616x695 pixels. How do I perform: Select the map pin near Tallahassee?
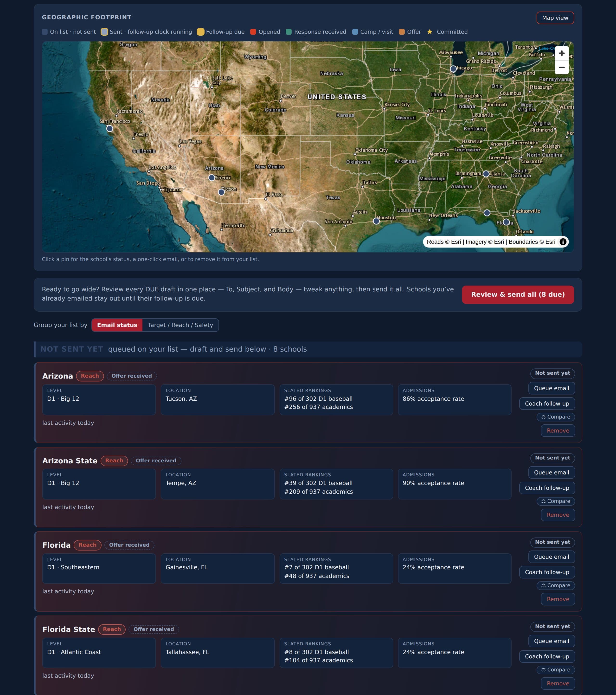tap(487, 213)
